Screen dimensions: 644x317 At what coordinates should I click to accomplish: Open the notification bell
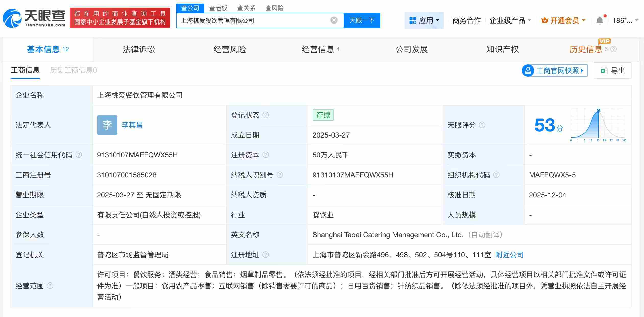(600, 20)
